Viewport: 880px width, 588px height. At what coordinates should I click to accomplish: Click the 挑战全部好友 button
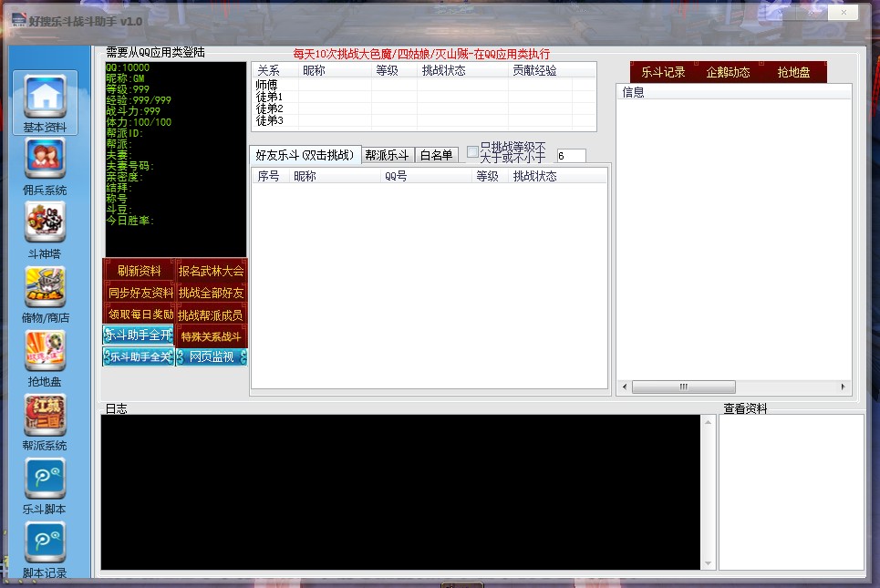(x=211, y=293)
